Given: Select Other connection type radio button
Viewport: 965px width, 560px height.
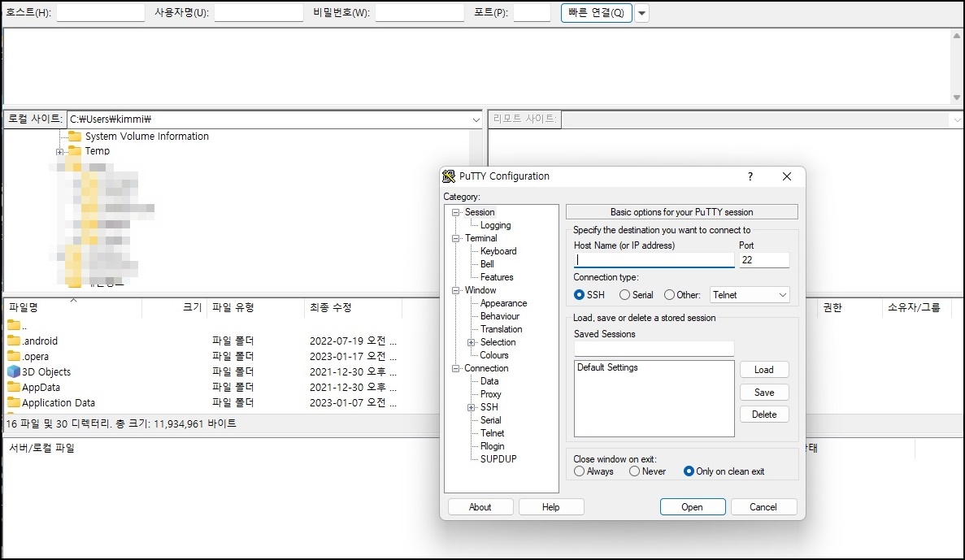Looking at the screenshot, I should pos(670,295).
